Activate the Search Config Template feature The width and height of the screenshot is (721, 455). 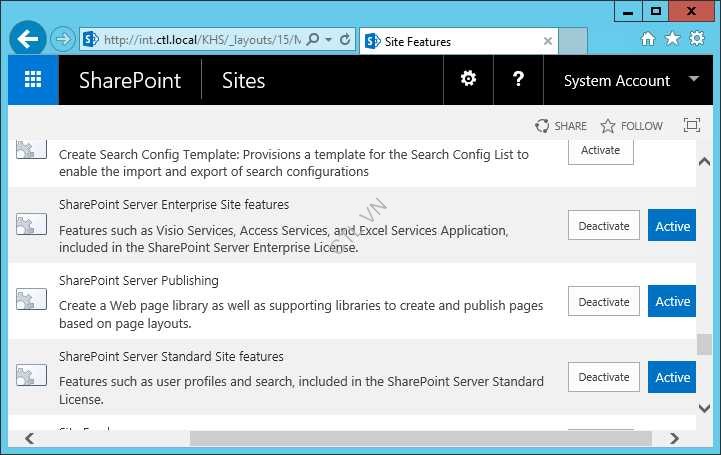(x=600, y=151)
